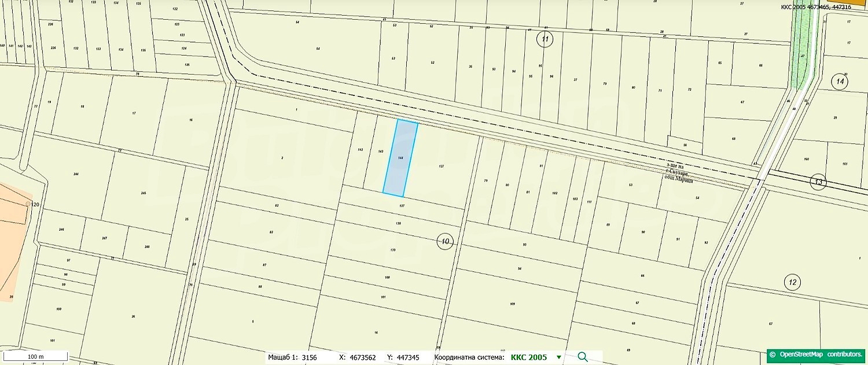Click the point marker labeled 120

pyautogui.click(x=28, y=204)
